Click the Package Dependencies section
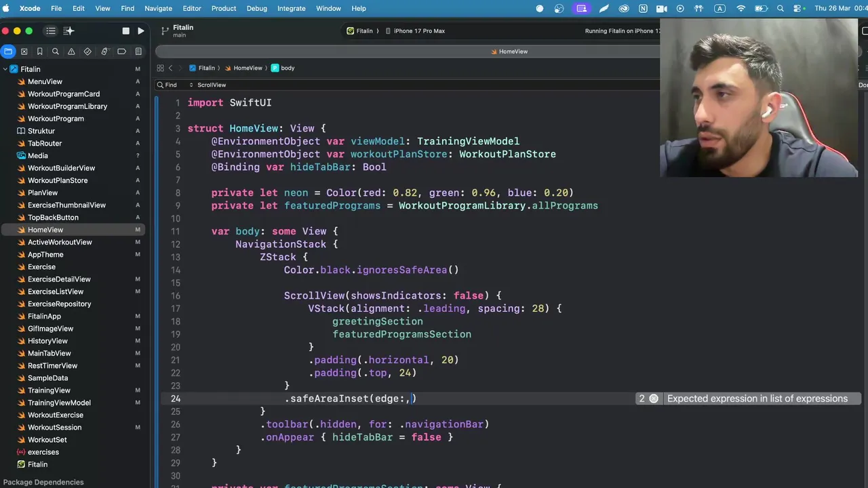The height and width of the screenshot is (488, 868). [43, 482]
